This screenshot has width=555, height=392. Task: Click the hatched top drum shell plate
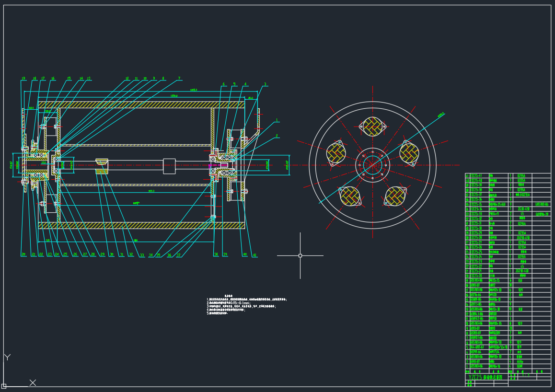click(141, 105)
